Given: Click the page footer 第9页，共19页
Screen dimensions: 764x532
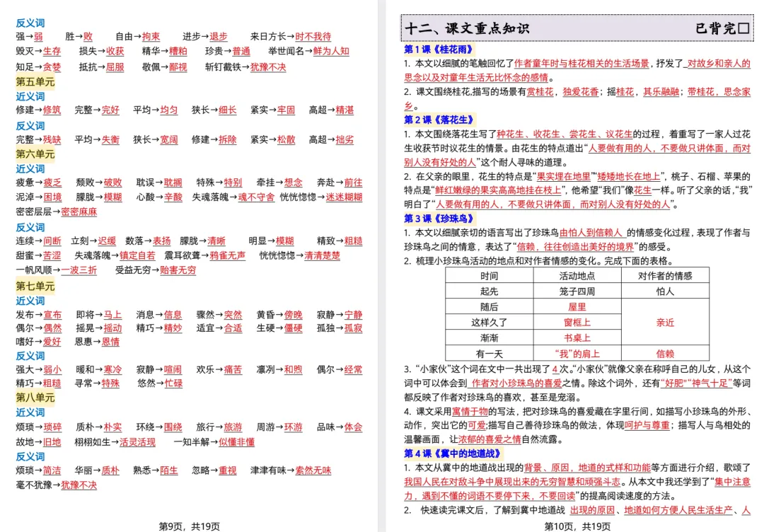Looking at the screenshot, I should click(x=189, y=526).
